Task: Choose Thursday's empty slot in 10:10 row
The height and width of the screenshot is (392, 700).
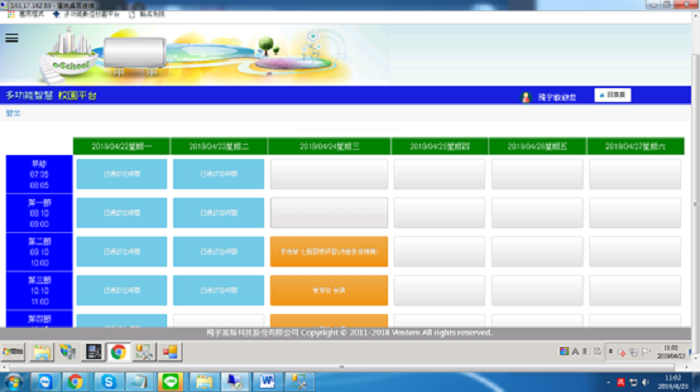Action: [440, 291]
